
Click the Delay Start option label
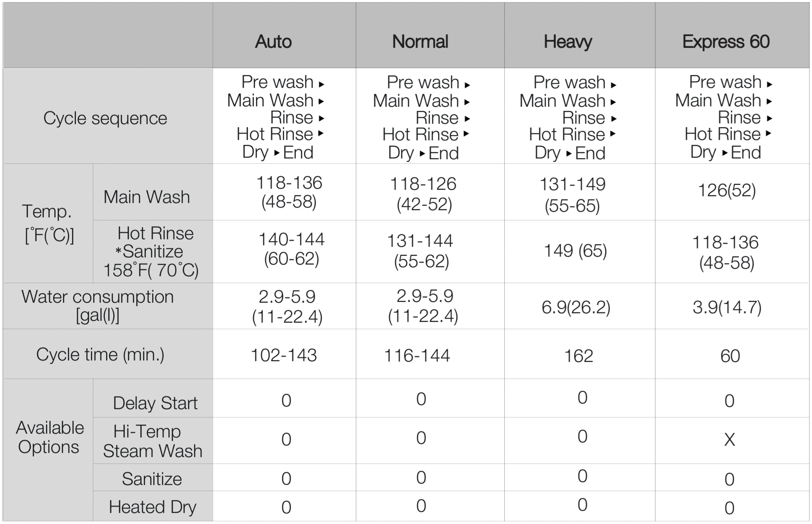click(155, 403)
